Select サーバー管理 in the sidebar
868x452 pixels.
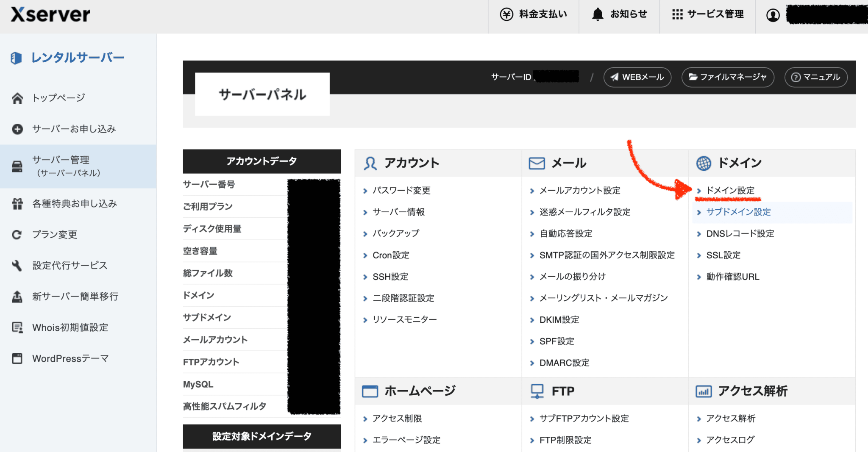(61, 166)
